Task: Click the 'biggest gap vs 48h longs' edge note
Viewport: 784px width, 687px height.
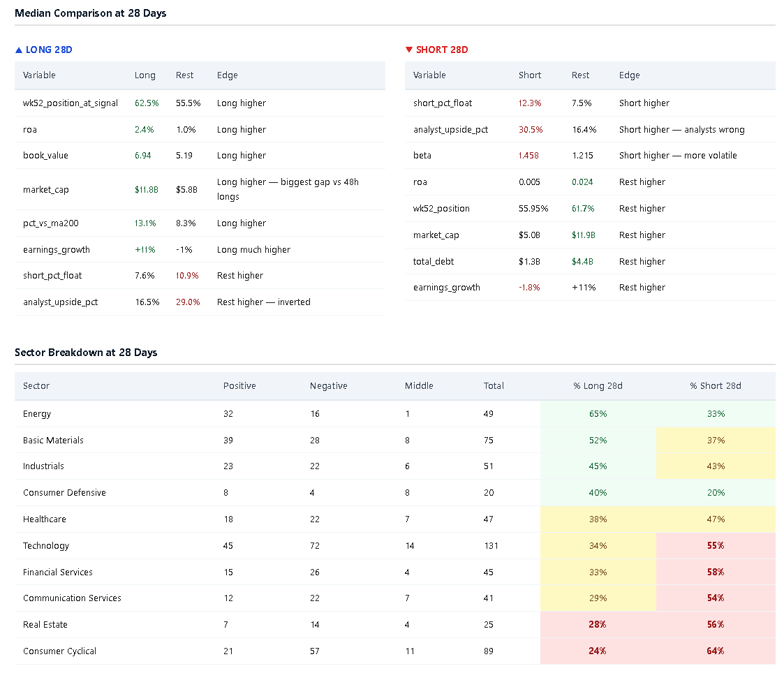Action: pos(288,189)
